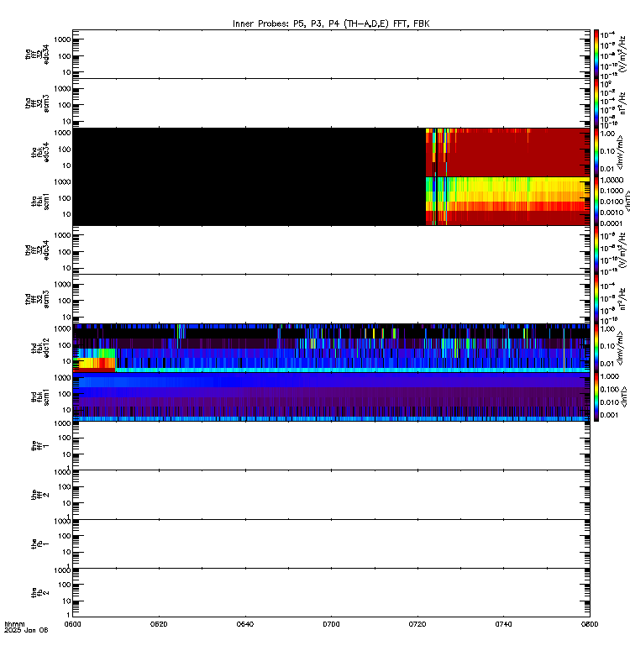Screen dimensions: 630x672
Task: Click the color bar beside tha fbk scm1 panel
Action: (x=596, y=201)
